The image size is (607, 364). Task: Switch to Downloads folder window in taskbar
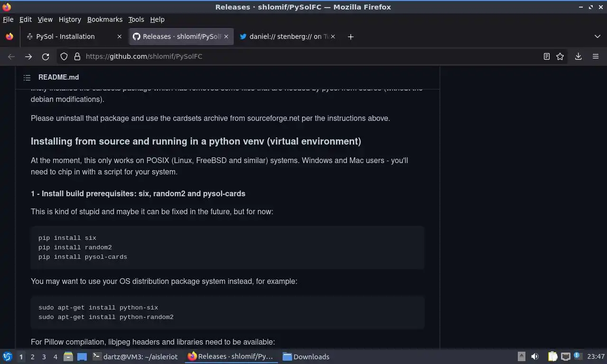(x=307, y=356)
